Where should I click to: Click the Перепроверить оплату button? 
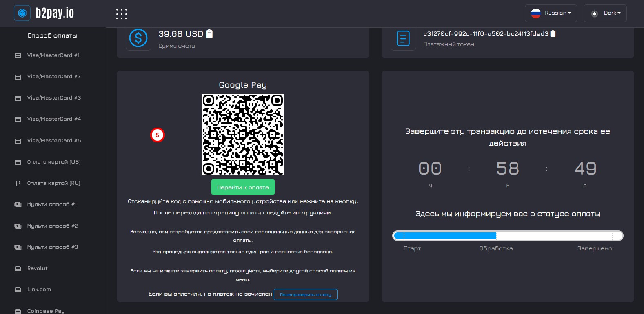point(305,294)
